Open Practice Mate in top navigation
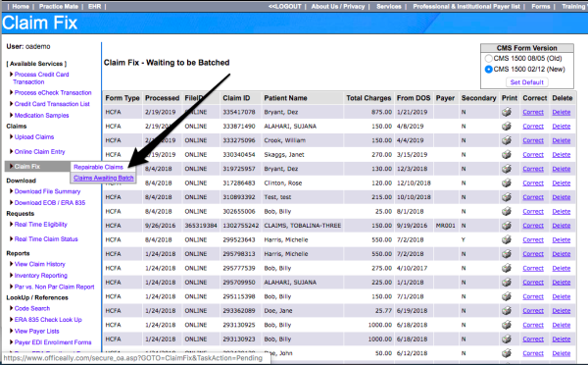The image size is (588, 365). point(59,7)
